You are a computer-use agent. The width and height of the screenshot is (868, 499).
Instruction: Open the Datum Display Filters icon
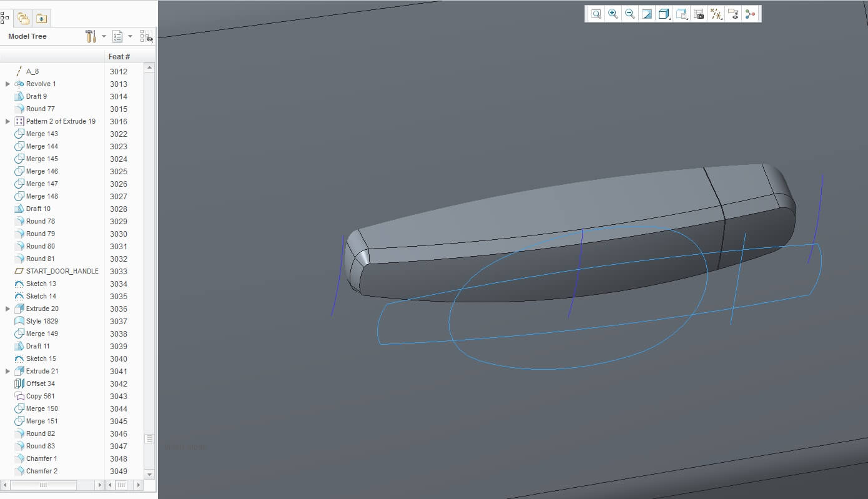(x=716, y=14)
